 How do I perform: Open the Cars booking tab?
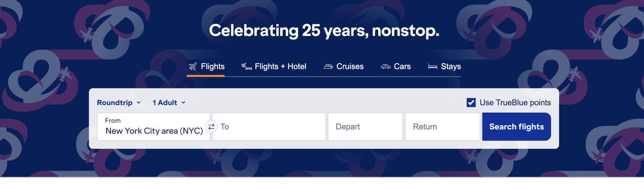click(x=402, y=66)
